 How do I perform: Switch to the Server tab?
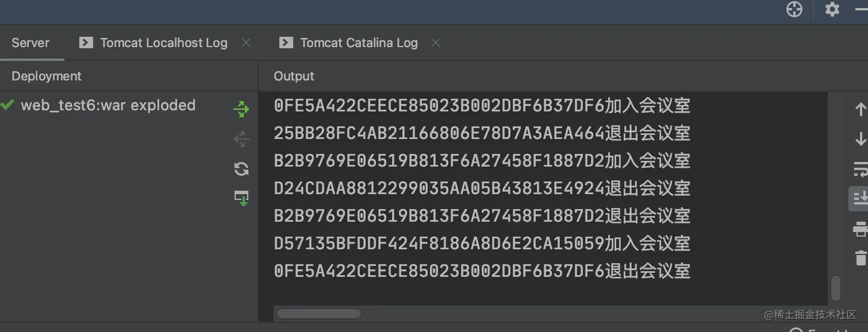pos(30,43)
